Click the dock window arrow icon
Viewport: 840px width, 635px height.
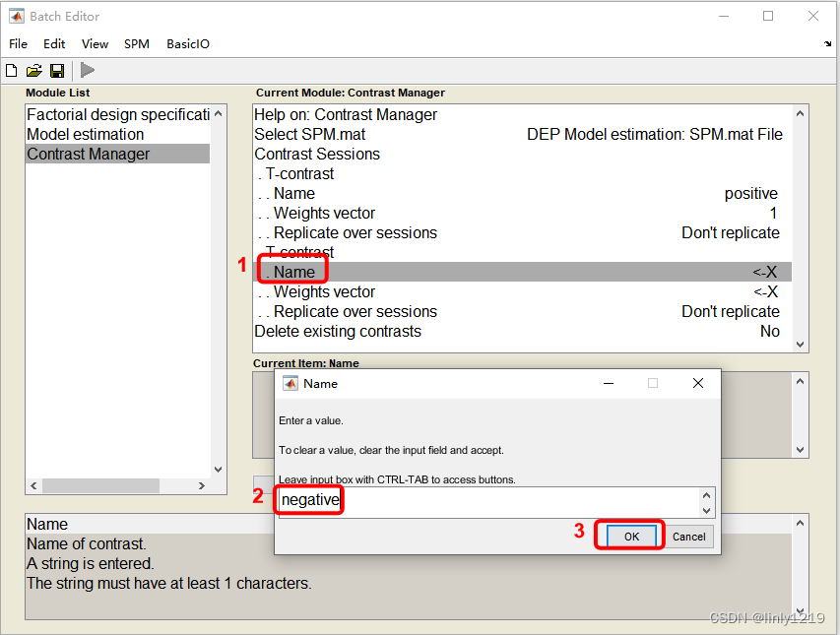pos(825,43)
